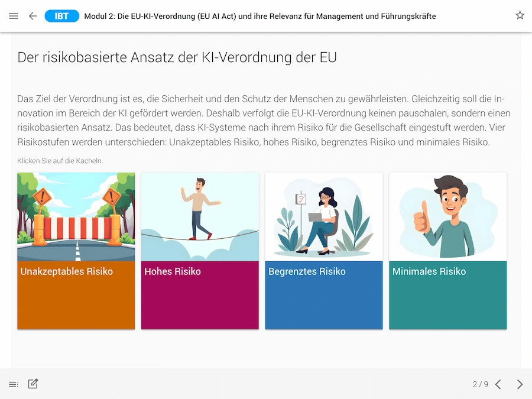Click the hint Klicken Sie auf die Kacheln
Screen dimensions: 532x399
point(60,161)
